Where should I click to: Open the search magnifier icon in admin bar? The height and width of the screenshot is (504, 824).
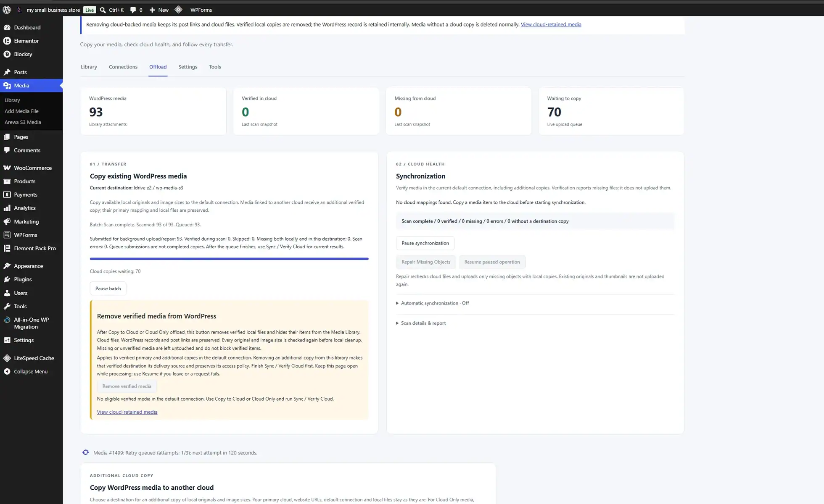pos(103,10)
